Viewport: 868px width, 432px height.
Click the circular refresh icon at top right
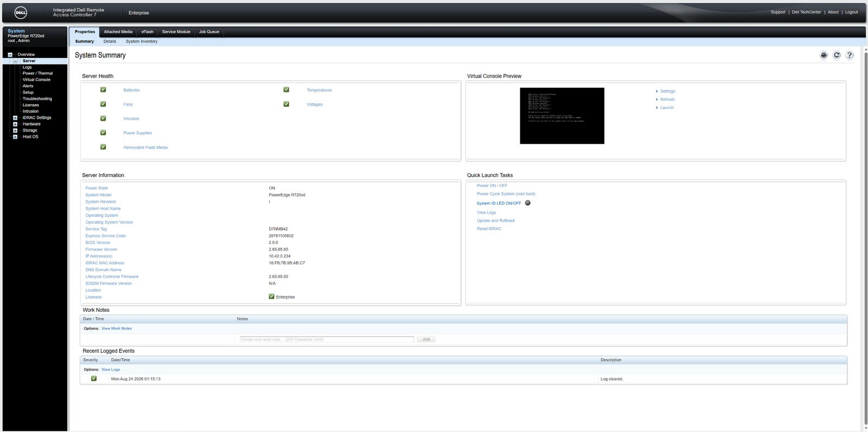[837, 55]
